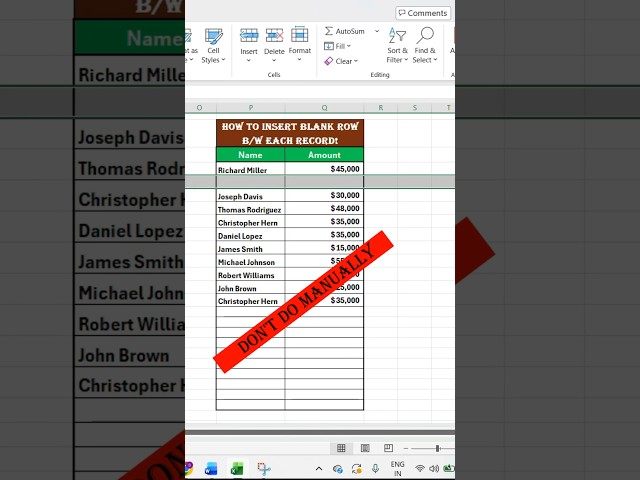
Task: Expand the Fill dropdown arrow
Action: [349, 46]
